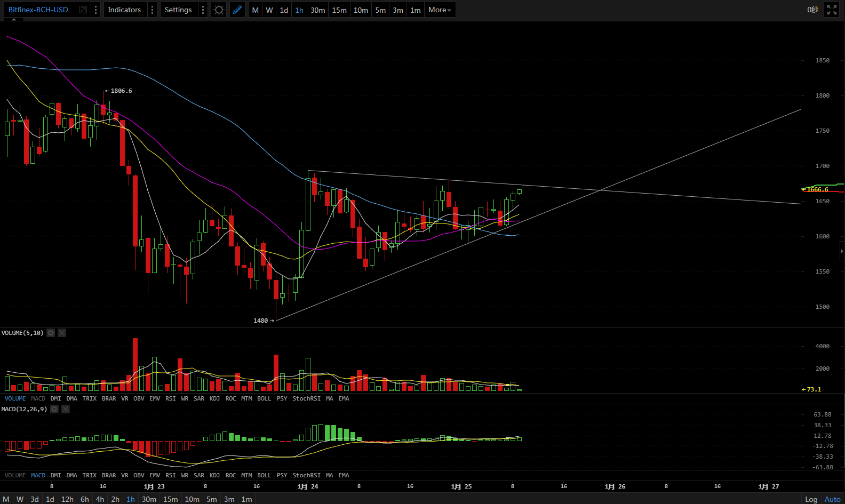Open the Indicators menu

pyautogui.click(x=124, y=10)
